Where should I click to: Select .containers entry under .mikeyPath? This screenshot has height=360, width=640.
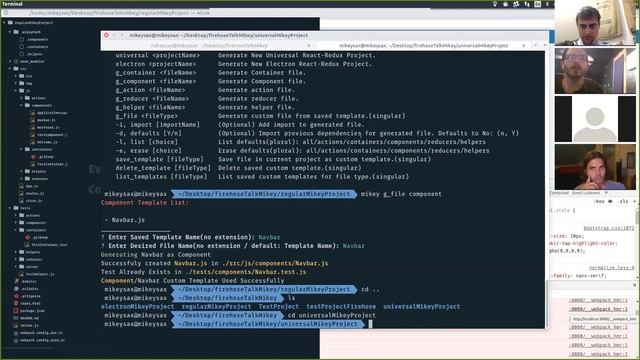coord(37,47)
